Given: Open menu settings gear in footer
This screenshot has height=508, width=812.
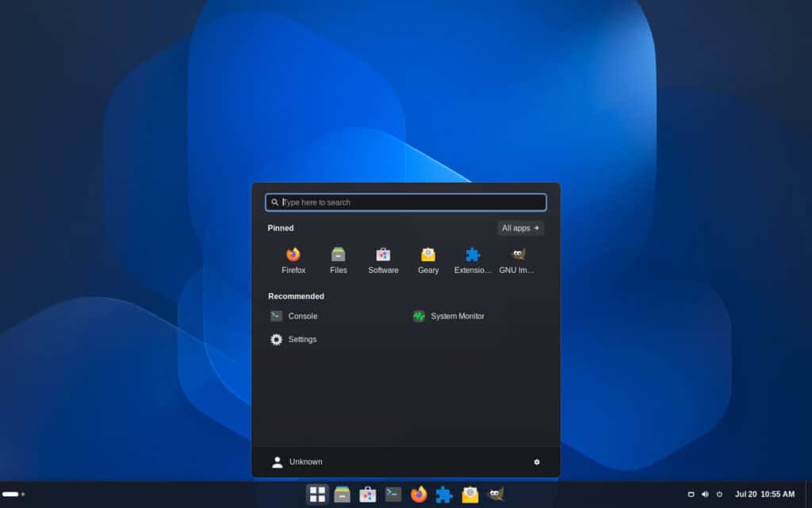Looking at the screenshot, I should pyautogui.click(x=537, y=462).
